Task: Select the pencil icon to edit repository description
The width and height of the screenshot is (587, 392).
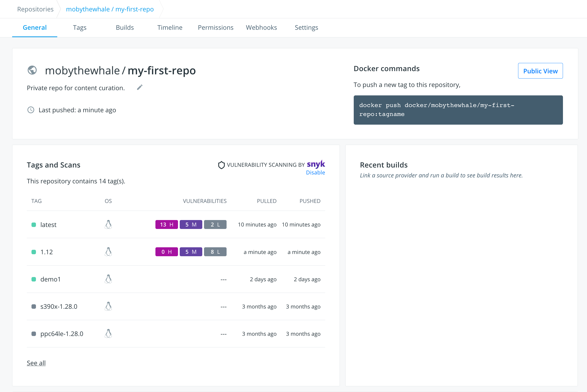Action: pos(140,87)
